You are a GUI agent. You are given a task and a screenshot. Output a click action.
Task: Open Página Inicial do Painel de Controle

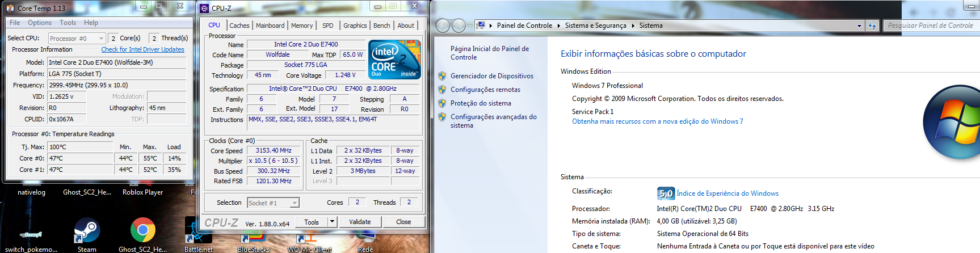[490, 53]
